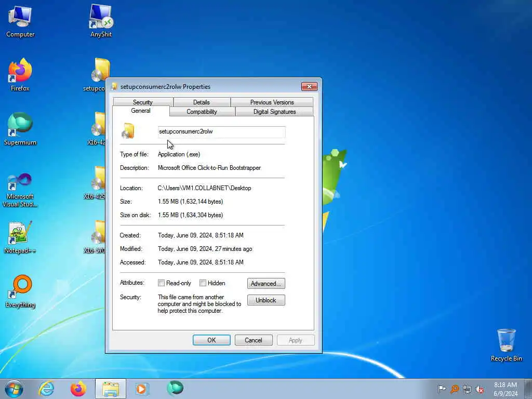The height and width of the screenshot is (399, 532).
Task: Confirm with the OK button
Action: (212, 340)
